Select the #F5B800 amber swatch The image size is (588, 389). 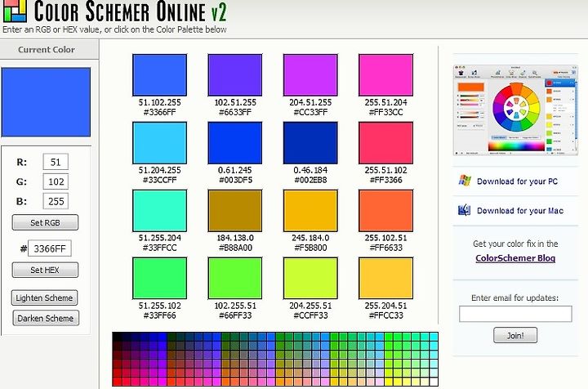tap(310, 211)
